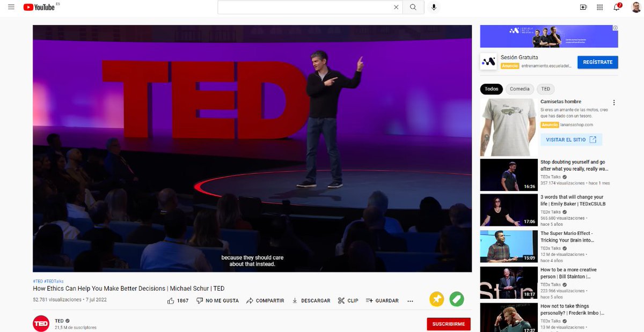This screenshot has height=332, width=644.
Task: Click the video player to pause
Action: tap(252, 149)
